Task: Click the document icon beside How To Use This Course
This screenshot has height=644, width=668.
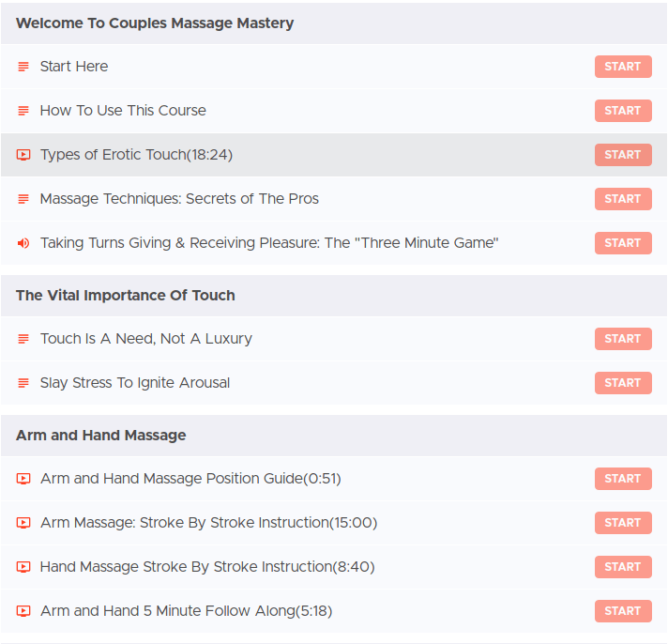Action: click(23, 111)
